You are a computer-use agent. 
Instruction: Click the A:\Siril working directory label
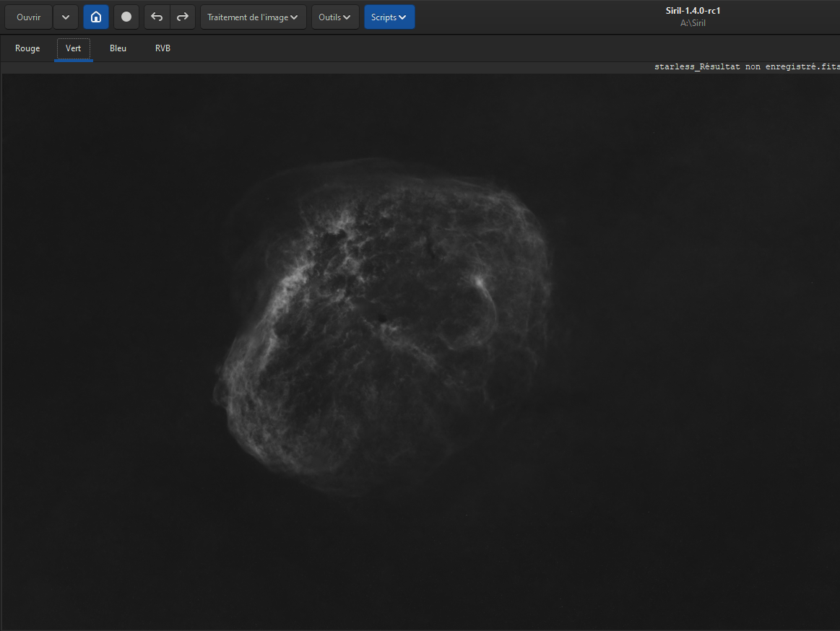point(693,23)
